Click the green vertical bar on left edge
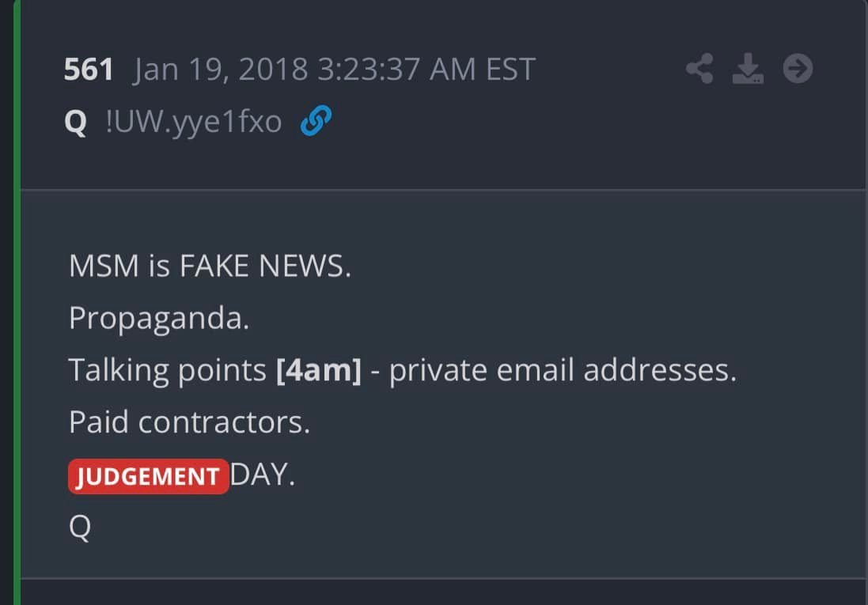Screen dimensions: 868x605 pos(16,316)
